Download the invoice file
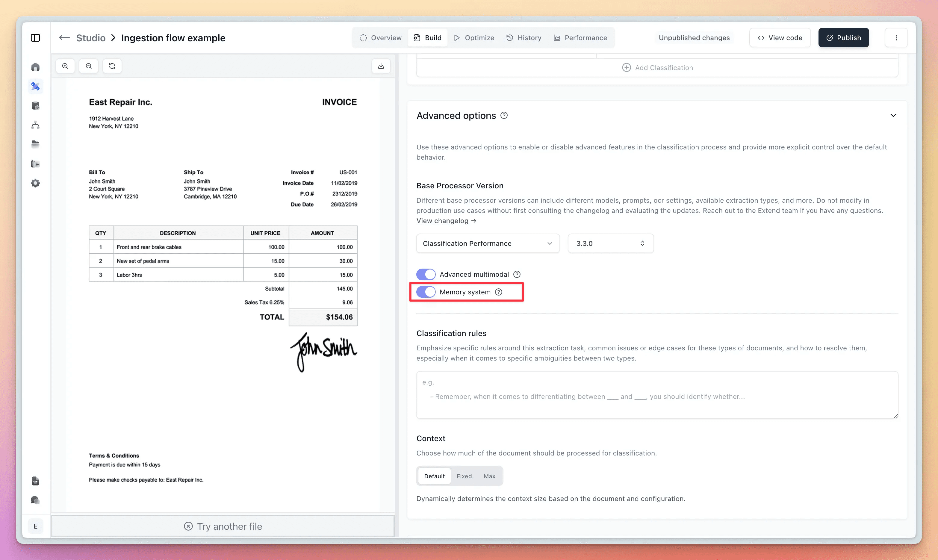Image resolution: width=938 pixels, height=560 pixels. pyautogui.click(x=381, y=66)
